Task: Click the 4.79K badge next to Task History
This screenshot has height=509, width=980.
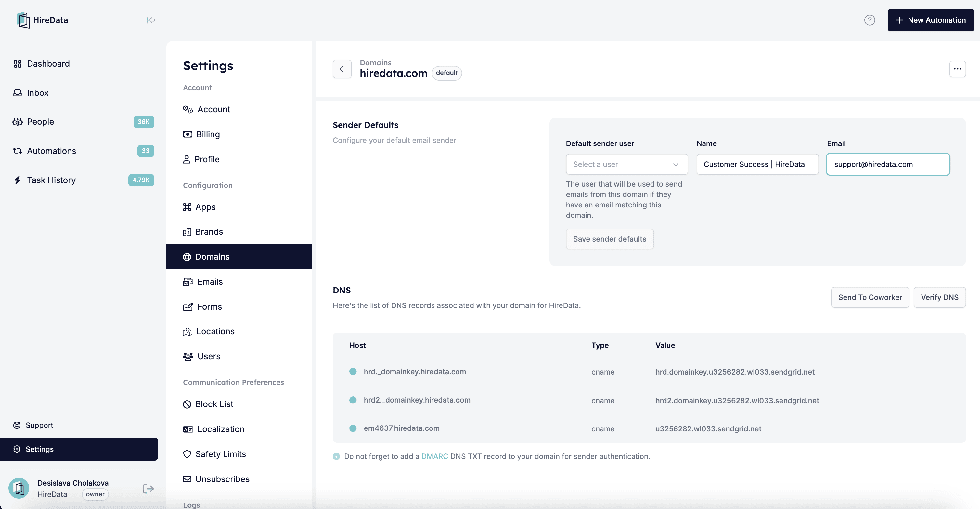Action: (x=141, y=180)
